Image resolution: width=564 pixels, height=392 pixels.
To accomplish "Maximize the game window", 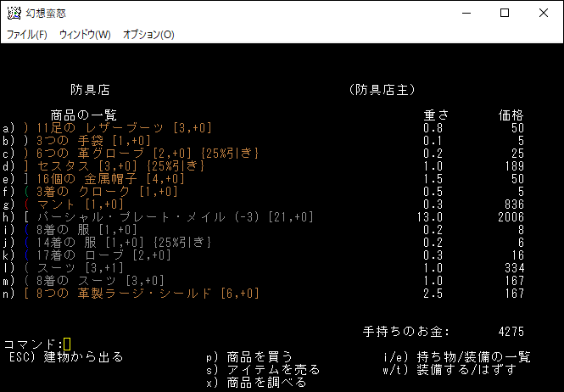I will click(505, 13).
